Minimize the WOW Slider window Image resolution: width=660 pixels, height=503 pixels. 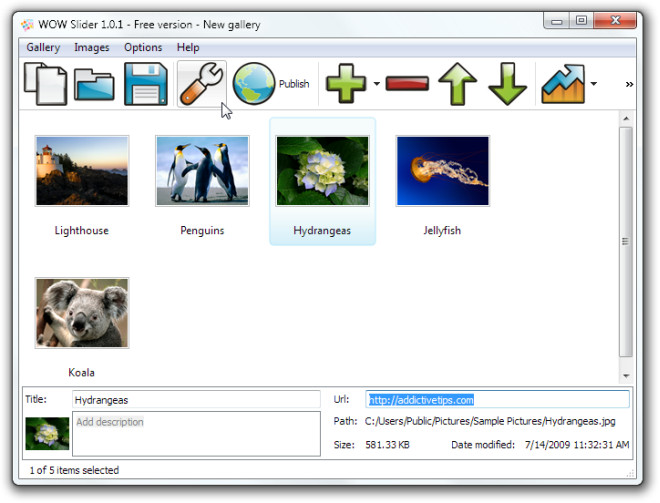(x=557, y=21)
